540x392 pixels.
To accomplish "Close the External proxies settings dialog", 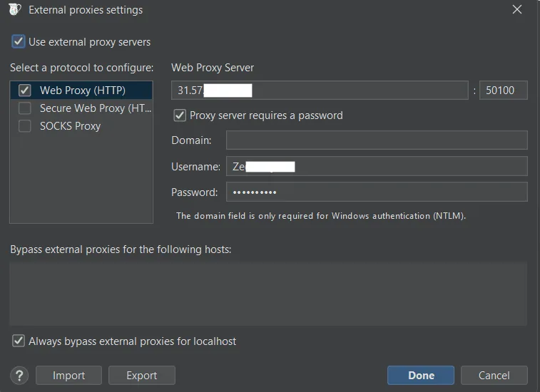I will [517, 9].
